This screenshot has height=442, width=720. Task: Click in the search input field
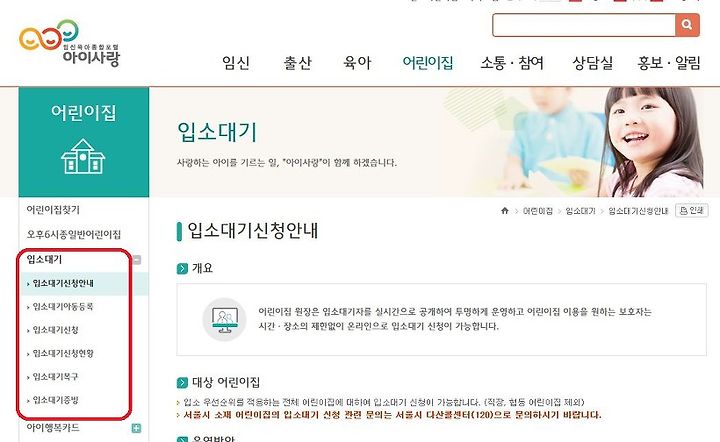(x=584, y=25)
